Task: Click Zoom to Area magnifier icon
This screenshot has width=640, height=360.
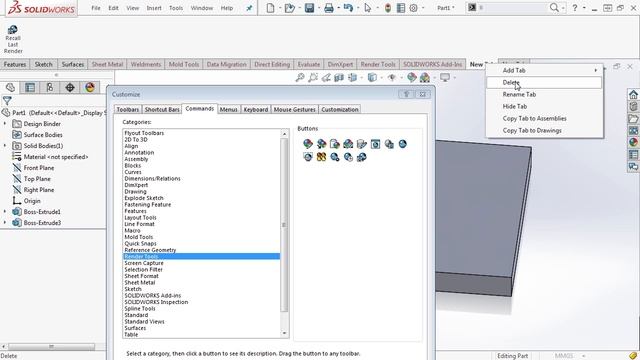Action: tap(313, 77)
